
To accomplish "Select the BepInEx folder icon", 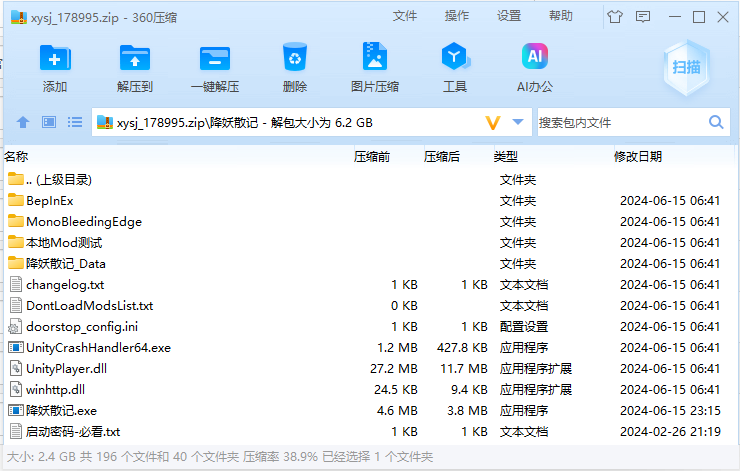I will point(16,200).
